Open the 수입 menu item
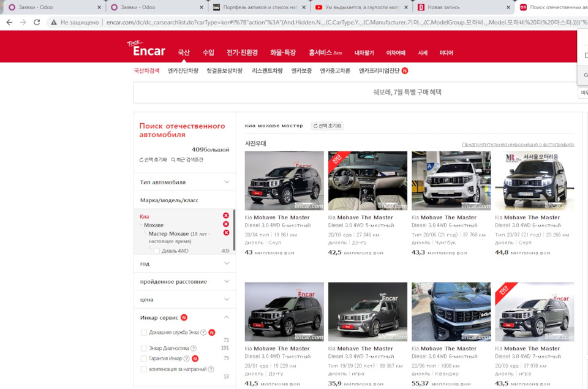The image size is (588, 389). pos(208,53)
